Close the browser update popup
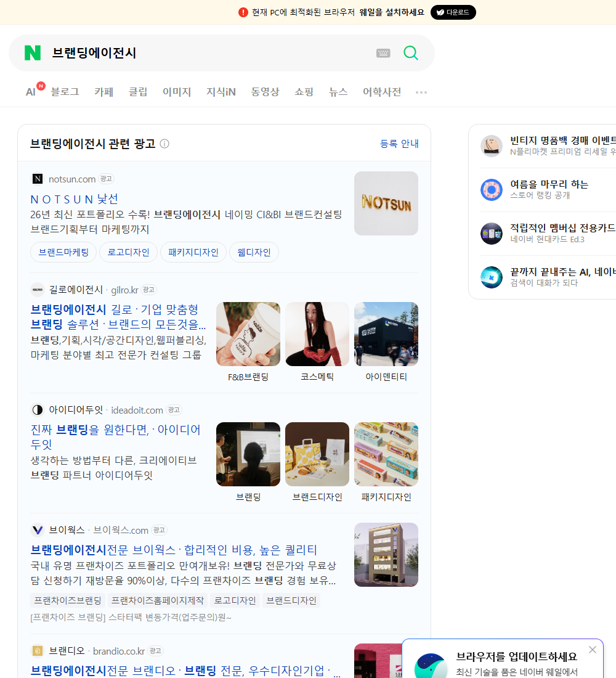Image resolution: width=616 pixels, height=678 pixels. 592,650
